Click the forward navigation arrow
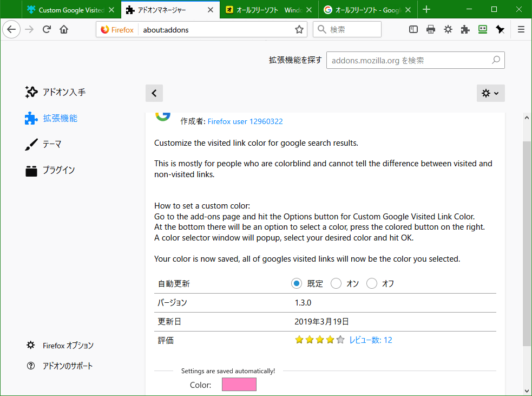 point(30,30)
